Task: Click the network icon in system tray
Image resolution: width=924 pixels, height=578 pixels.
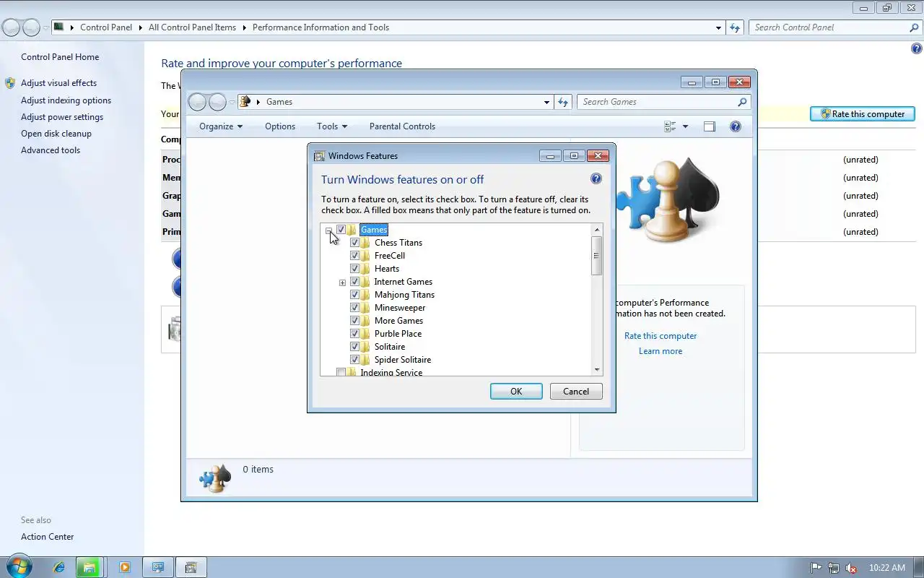Action: 834,568
